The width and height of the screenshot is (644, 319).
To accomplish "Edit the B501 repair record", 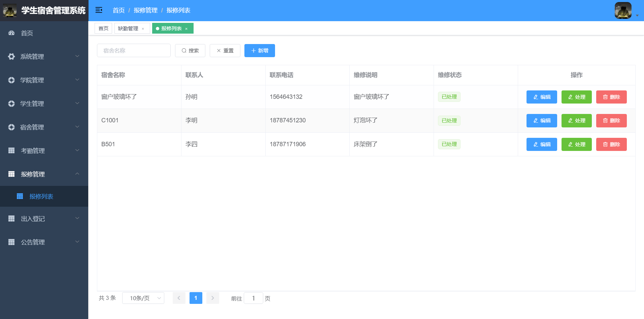I will click(542, 144).
